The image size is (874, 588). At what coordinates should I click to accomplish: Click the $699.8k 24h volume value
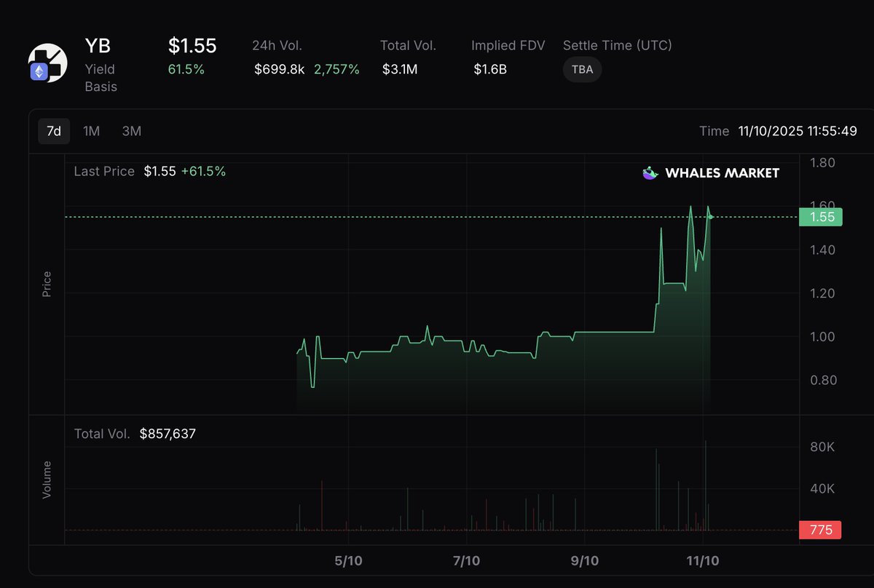pyautogui.click(x=279, y=70)
